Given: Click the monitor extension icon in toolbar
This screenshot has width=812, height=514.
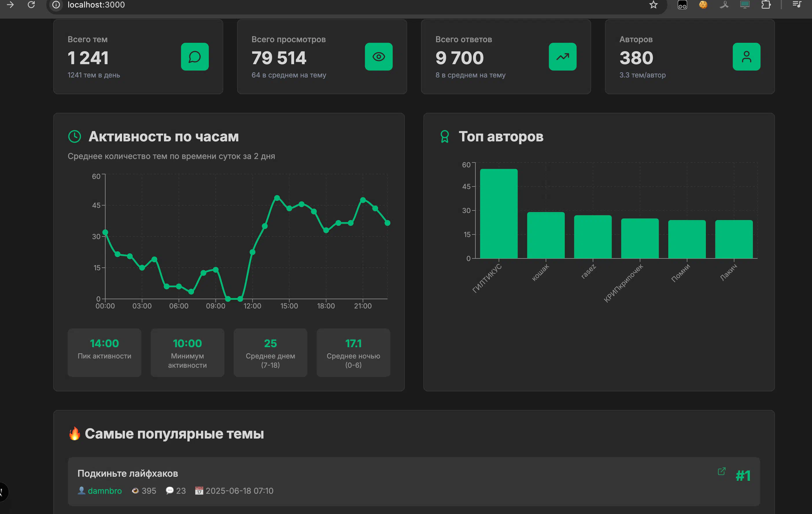Looking at the screenshot, I should point(745,5).
